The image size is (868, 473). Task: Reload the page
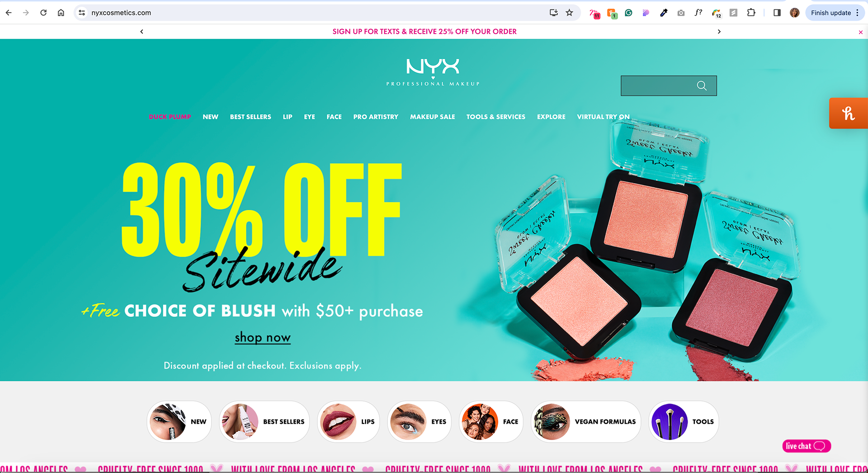43,13
